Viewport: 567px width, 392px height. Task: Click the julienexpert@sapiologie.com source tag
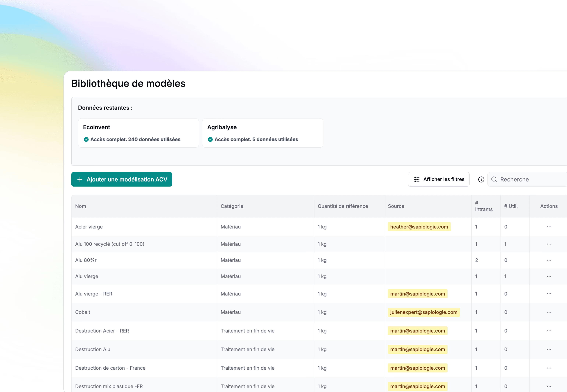pos(424,312)
